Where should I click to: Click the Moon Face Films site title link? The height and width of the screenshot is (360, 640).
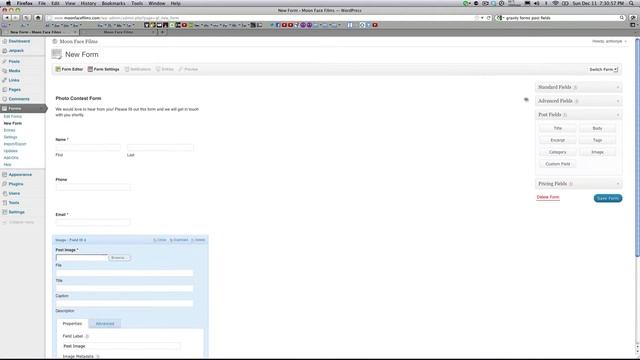pyautogui.click(x=78, y=41)
